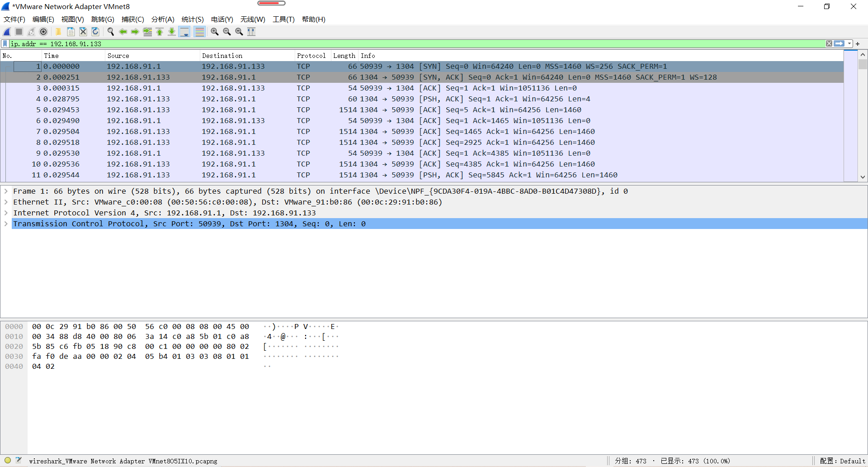Sort packets by the Destination column header
Viewport: 868px width, 467px height.
pos(248,56)
